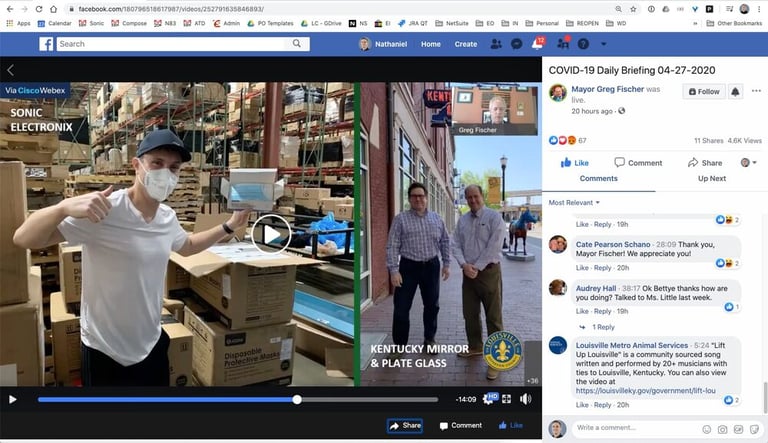Zoom magnifier icon in address bar
This screenshot has height=443, width=768.
click(619, 9)
